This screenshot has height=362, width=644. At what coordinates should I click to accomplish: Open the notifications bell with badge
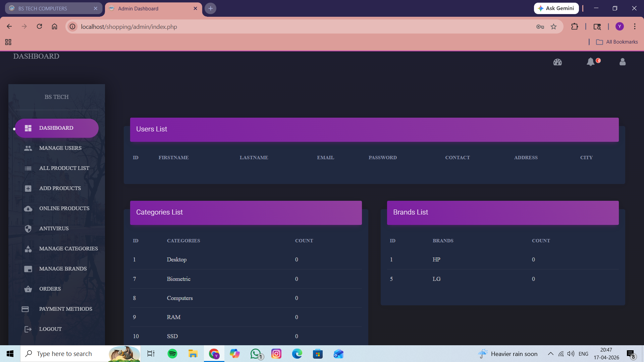point(591,62)
